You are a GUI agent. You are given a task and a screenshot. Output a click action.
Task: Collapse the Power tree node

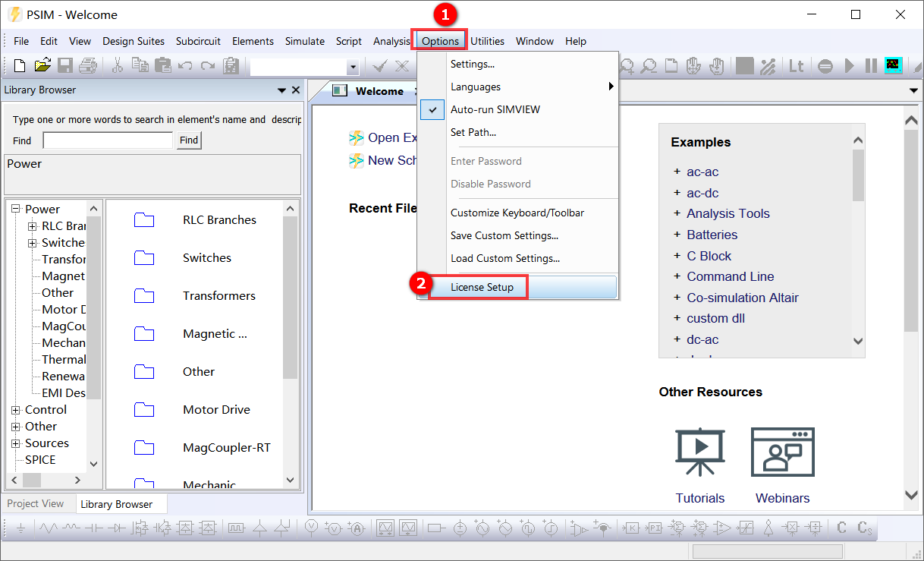[16, 209]
